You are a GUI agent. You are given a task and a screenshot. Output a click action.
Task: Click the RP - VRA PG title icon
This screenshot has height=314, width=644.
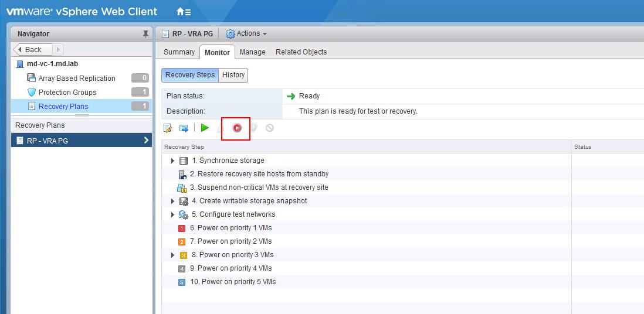click(x=165, y=33)
